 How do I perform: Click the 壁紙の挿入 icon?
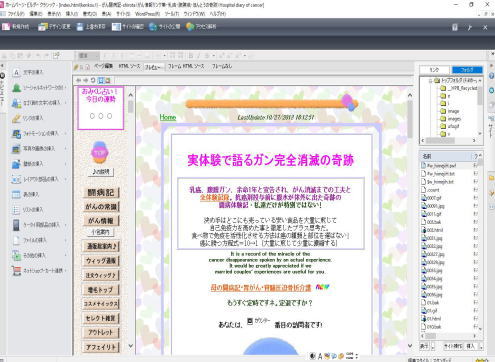[16, 164]
